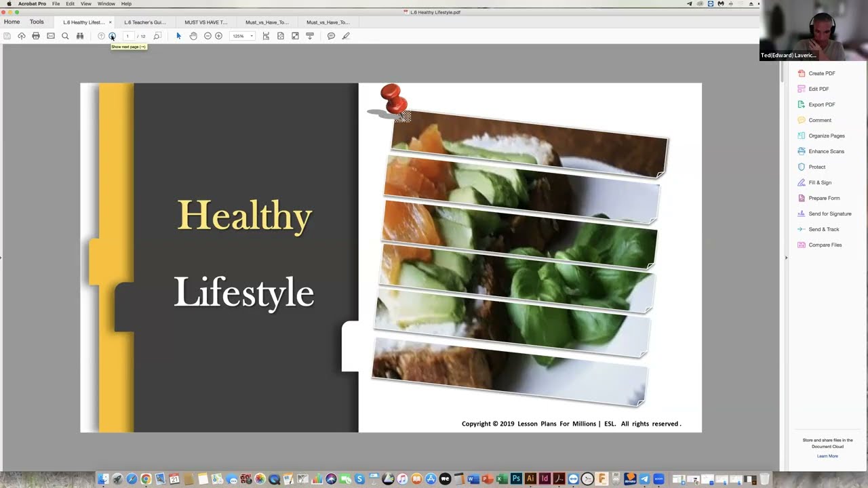Zoom in with plus icon
868x488 pixels.
218,36
